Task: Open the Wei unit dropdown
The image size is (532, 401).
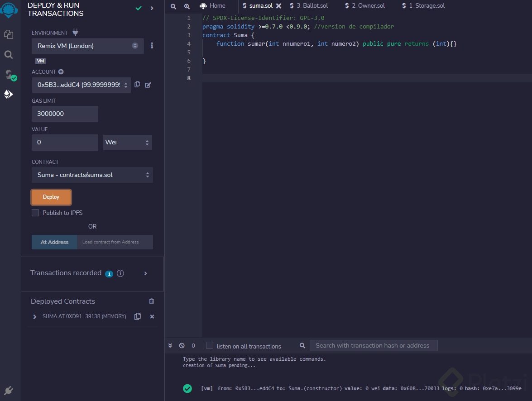Action: 128,143
